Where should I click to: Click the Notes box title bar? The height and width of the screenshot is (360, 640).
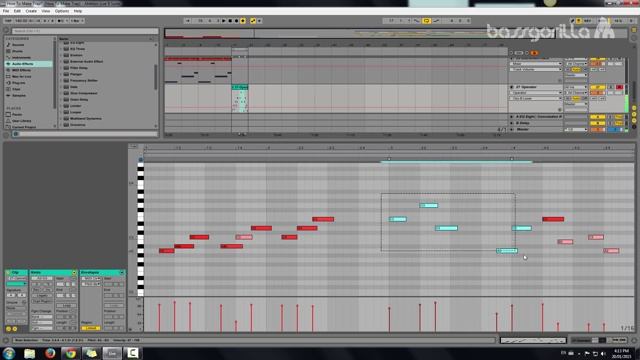point(53,272)
